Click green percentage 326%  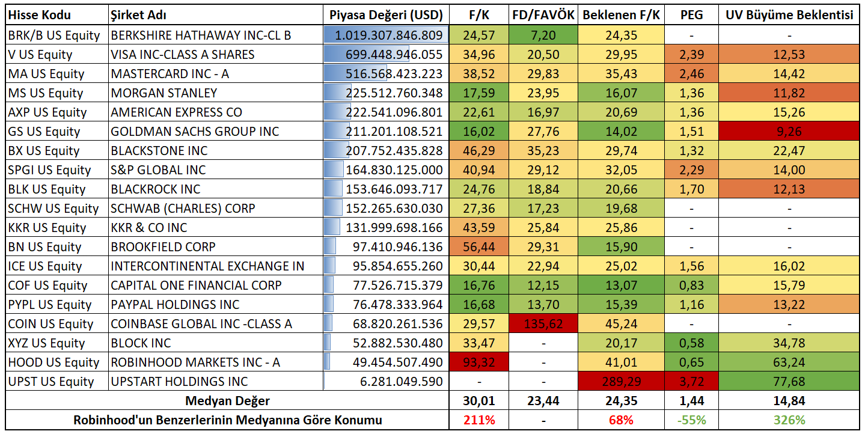click(789, 420)
